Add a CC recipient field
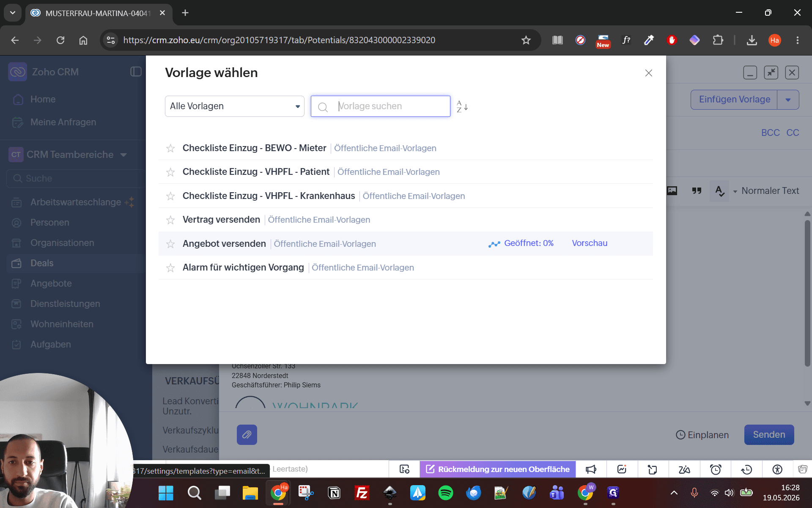The height and width of the screenshot is (508, 812). point(793,133)
